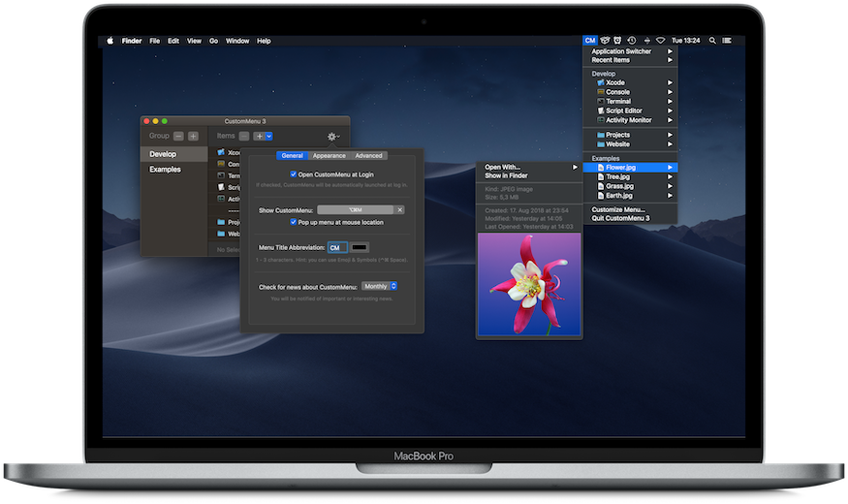848x504 pixels.
Task: Click the Earth.jpg file icon
Action: pos(601,196)
